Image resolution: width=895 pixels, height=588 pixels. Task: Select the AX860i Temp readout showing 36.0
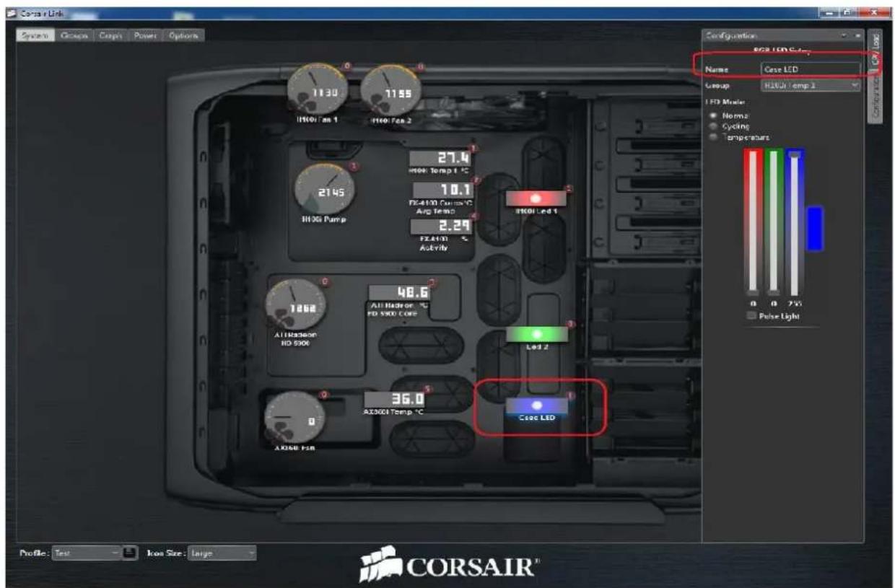395,399
